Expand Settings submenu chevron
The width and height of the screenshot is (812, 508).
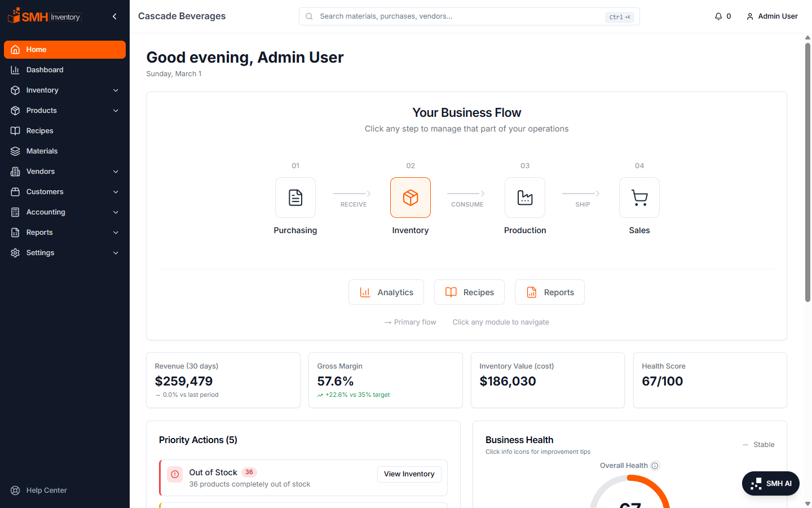(116, 253)
